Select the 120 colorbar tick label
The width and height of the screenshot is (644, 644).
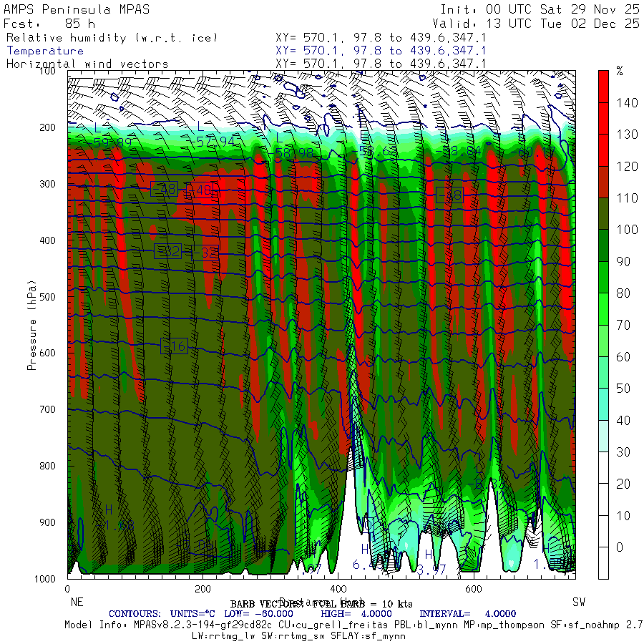point(627,166)
